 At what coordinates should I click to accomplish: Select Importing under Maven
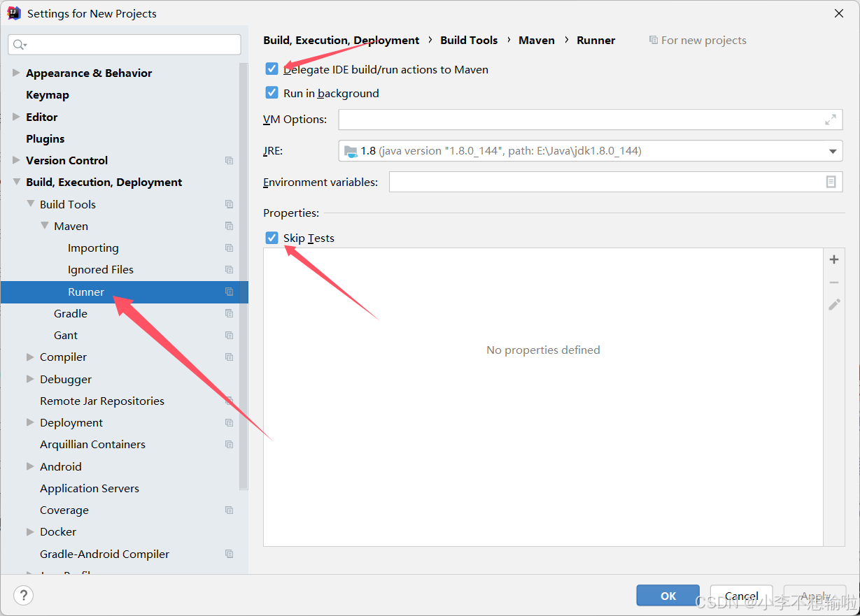click(x=93, y=248)
